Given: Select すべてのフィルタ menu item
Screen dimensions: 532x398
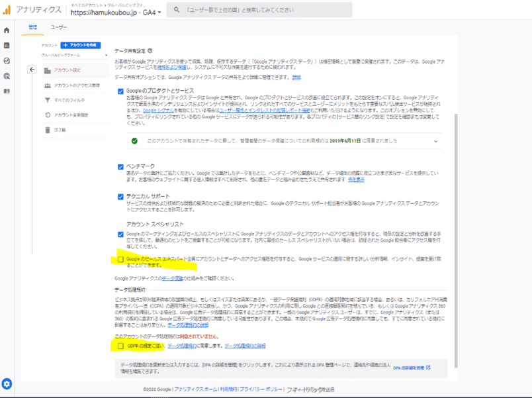Looking at the screenshot, I should [x=75, y=100].
